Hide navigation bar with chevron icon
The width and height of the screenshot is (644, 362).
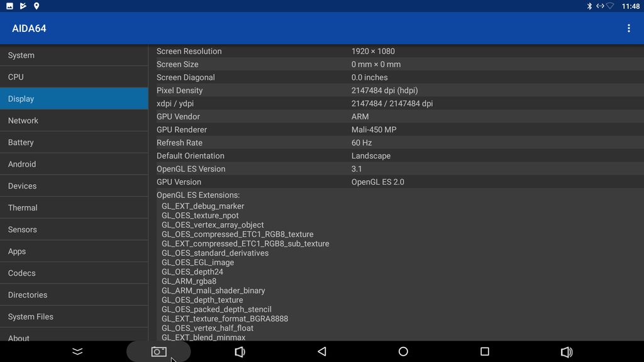click(77, 352)
